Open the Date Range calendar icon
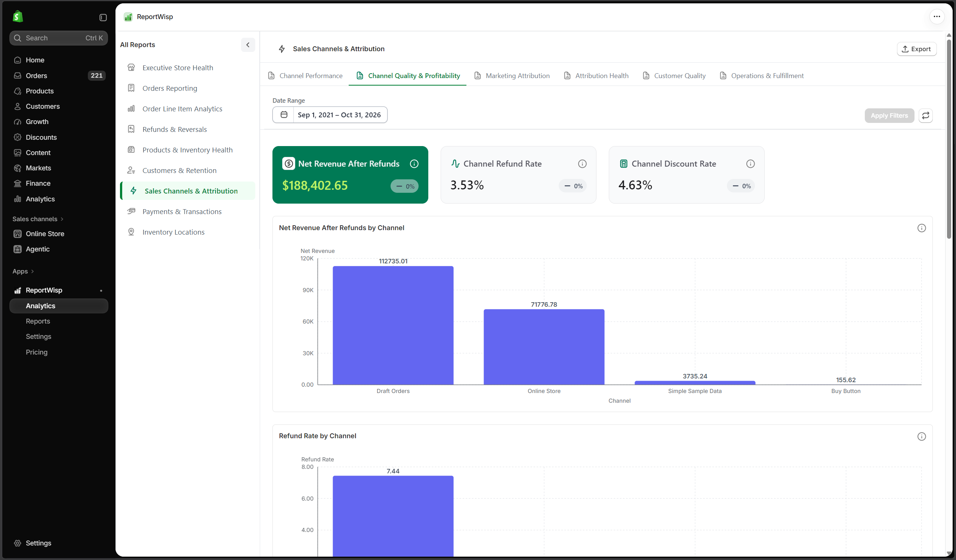 coord(284,115)
